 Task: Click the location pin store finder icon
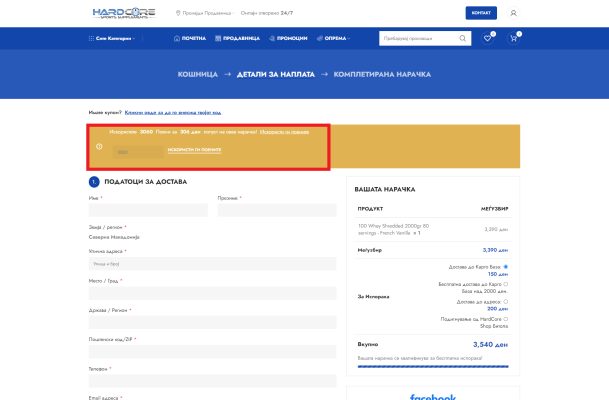(x=178, y=13)
